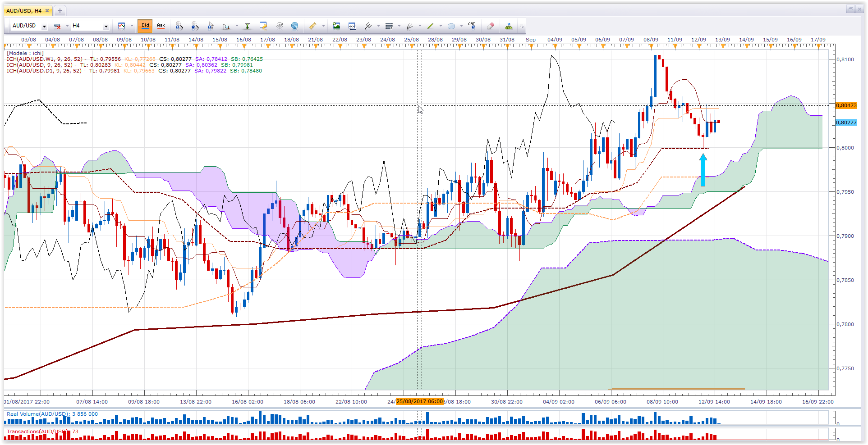Click the blue 0,80277 current price marker
This screenshot has height=445, width=868.
[x=846, y=123]
